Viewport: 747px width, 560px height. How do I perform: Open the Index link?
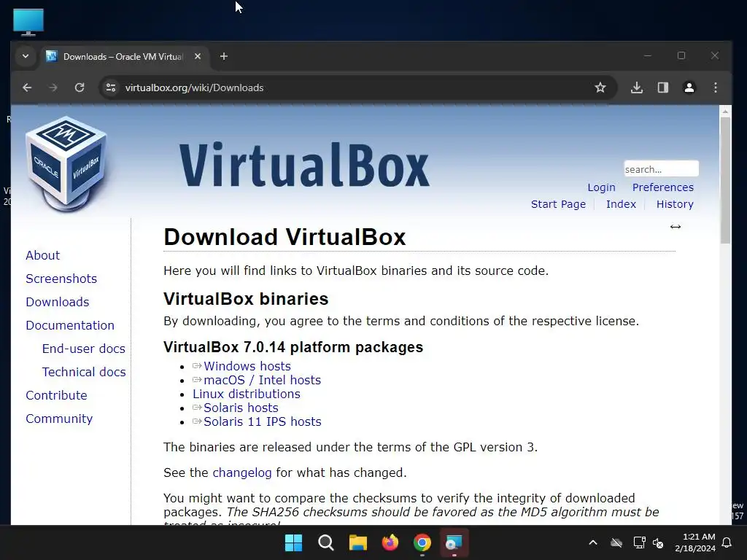(x=621, y=204)
